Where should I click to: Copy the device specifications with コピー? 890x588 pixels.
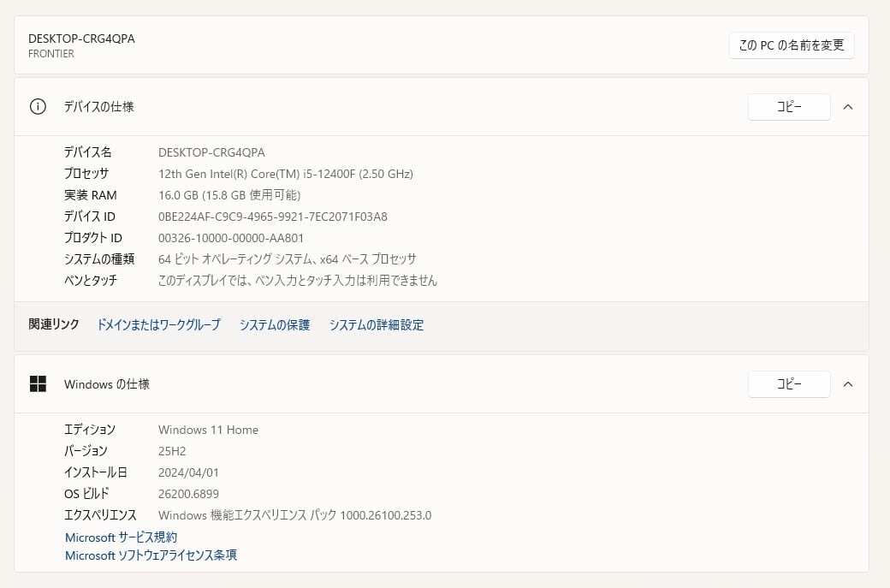point(789,107)
